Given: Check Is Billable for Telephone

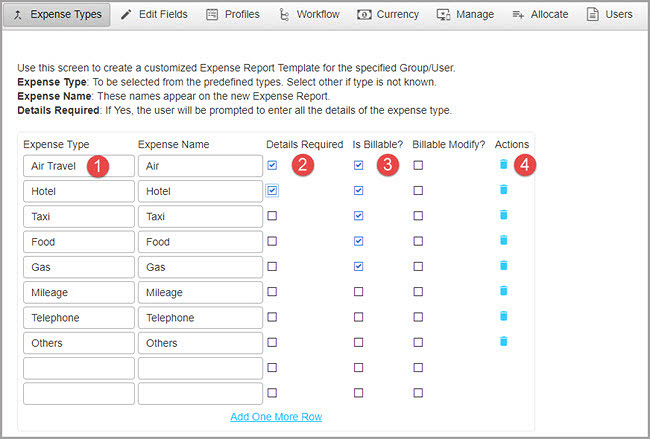Looking at the screenshot, I should [x=359, y=317].
